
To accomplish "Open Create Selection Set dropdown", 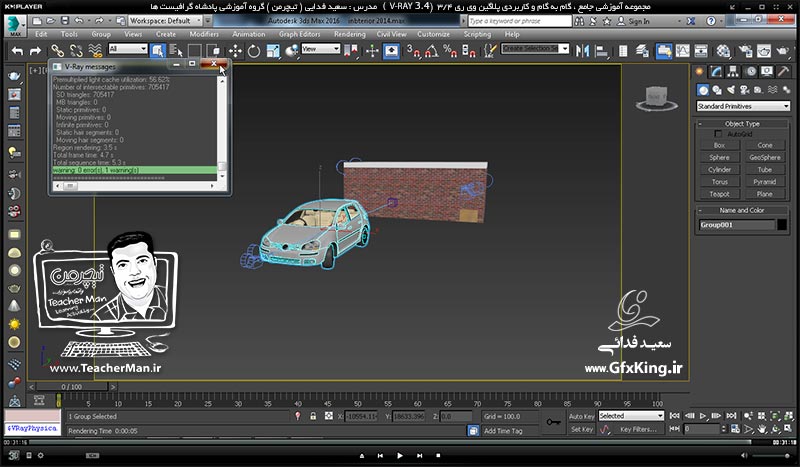I will point(535,48).
